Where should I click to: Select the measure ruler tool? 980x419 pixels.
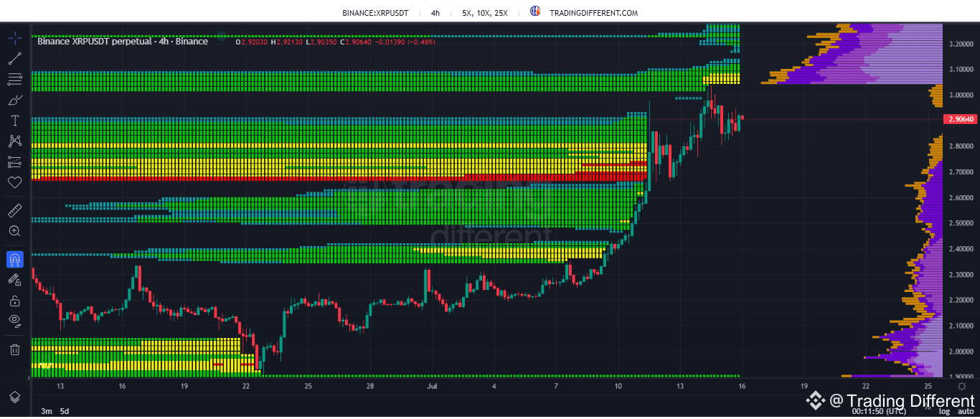point(14,210)
